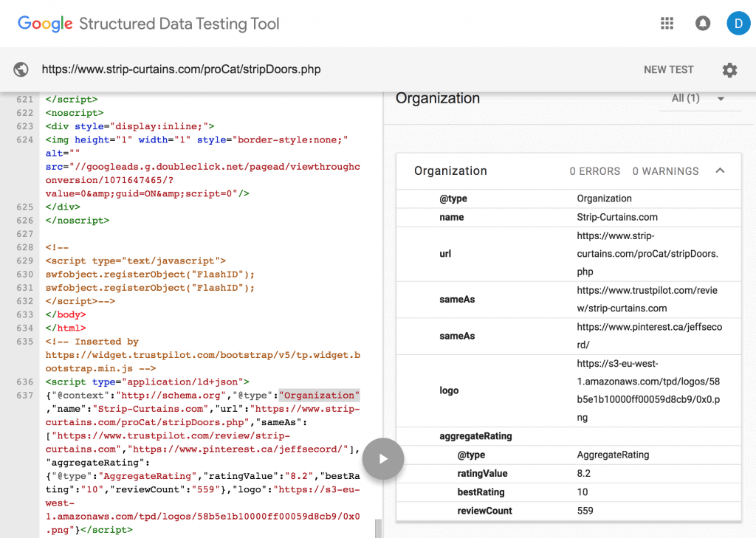The height and width of the screenshot is (538, 756).
Task: Click the globe icon beside the URL
Action: [x=21, y=69]
